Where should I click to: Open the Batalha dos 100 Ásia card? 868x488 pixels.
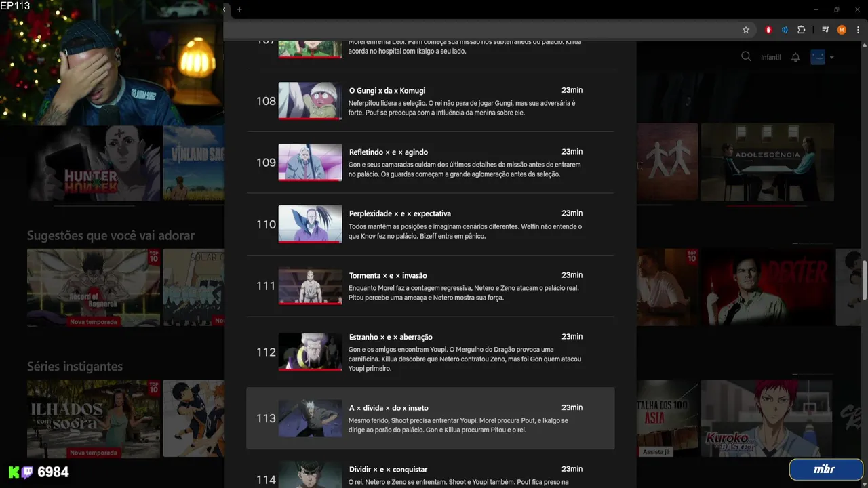[667, 418]
